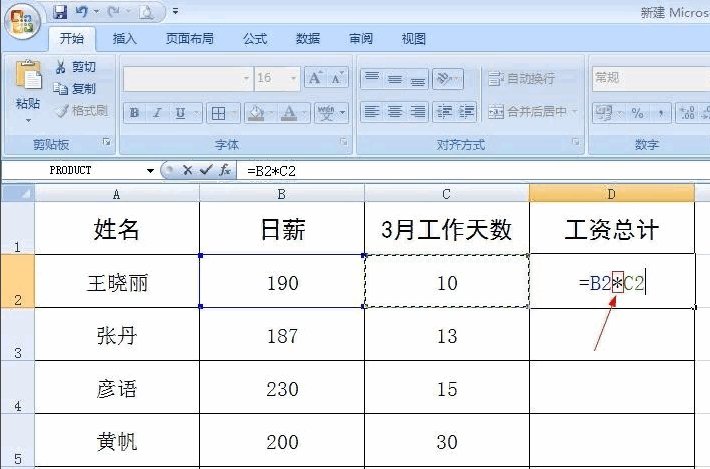Click the 合并后居中 merge and center button
Image resolution: width=710 pixels, height=469 pixels.
click(x=528, y=111)
